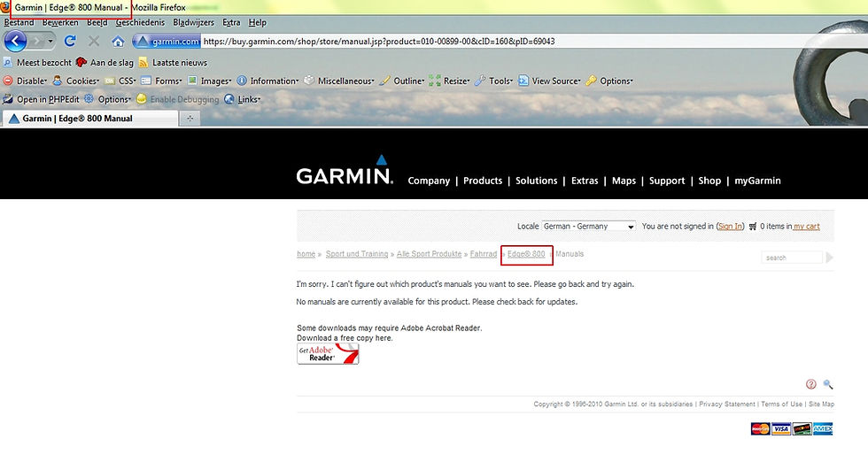Click the search submit arrow
The height and width of the screenshot is (455, 868).
(829, 258)
